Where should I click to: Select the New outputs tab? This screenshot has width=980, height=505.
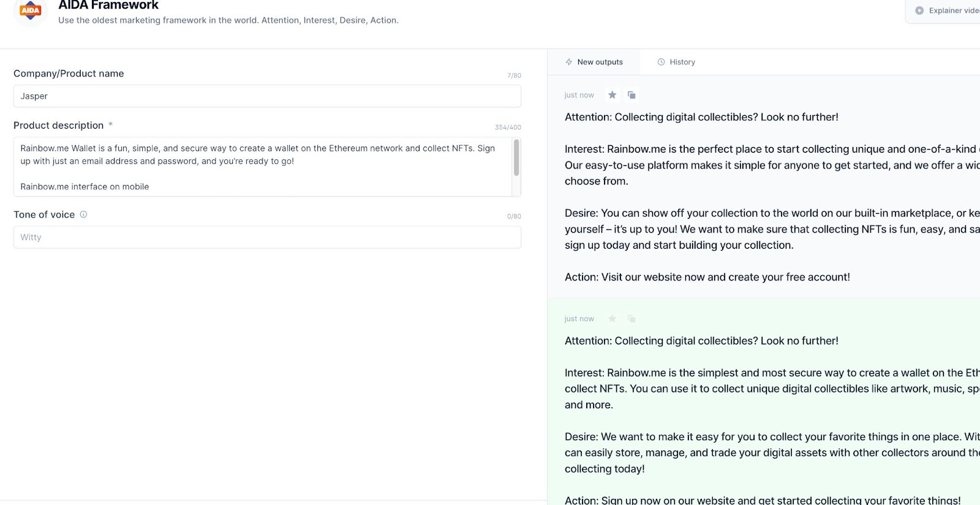coord(594,62)
